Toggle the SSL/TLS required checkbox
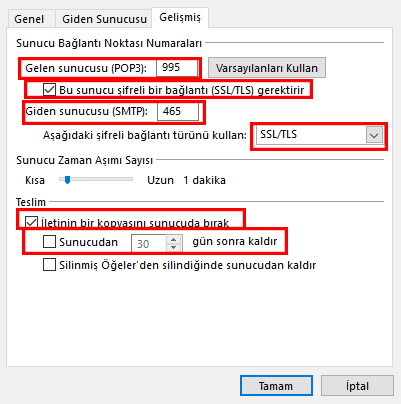Viewport: 401px width, 404px height. click(49, 90)
